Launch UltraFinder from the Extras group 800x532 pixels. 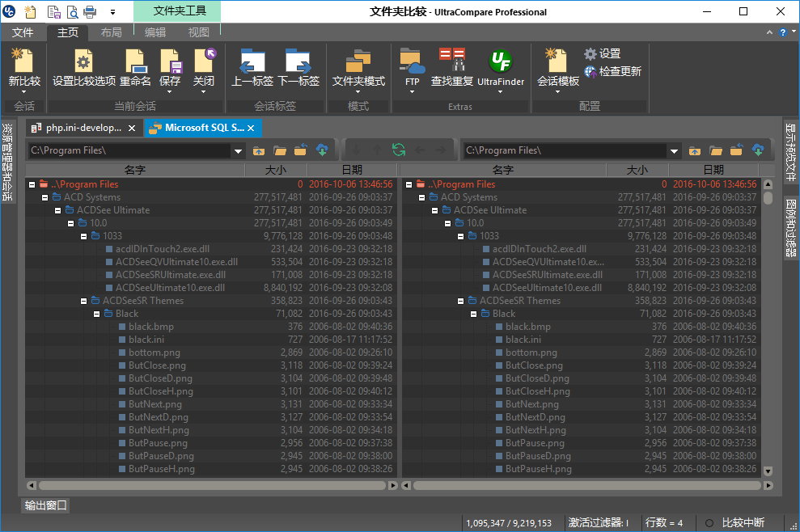[500, 69]
